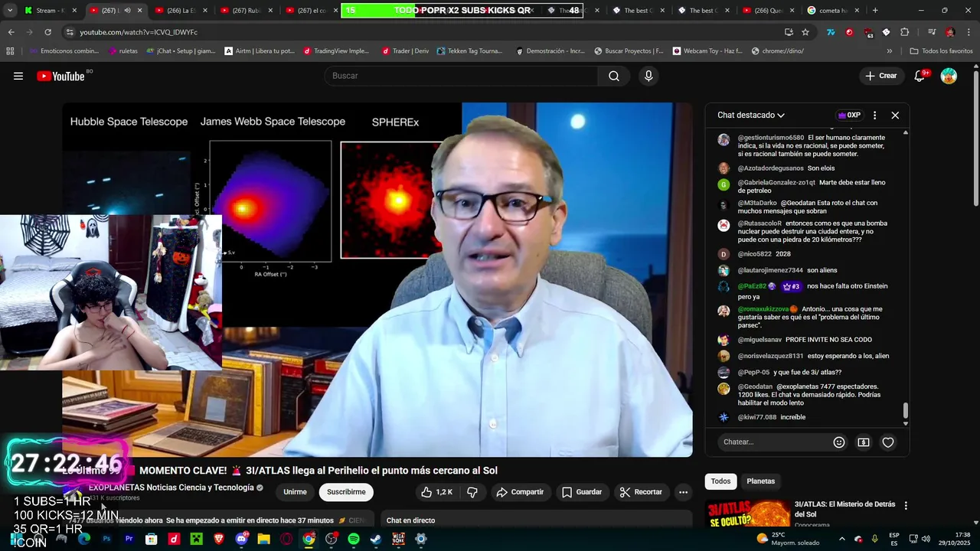Viewport: 980px width, 551px height.
Task: Click the Unirme button
Action: [295, 492]
